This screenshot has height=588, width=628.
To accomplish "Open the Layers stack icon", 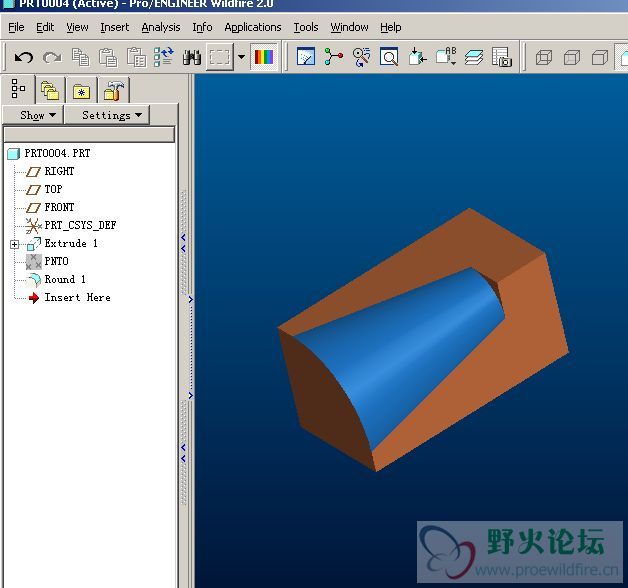I will 474,57.
